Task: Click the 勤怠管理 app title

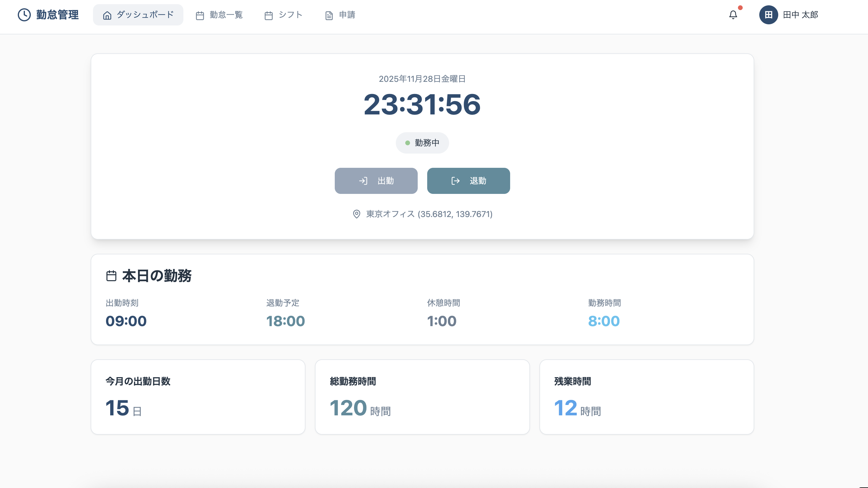Action: (x=57, y=15)
